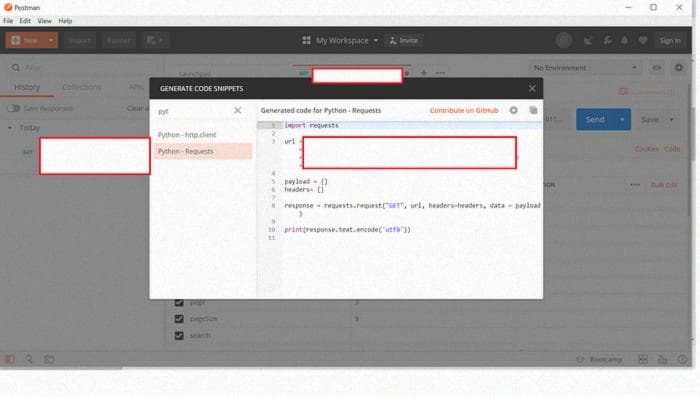This screenshot has width=700, height=397.
Task: Add a new request tab with plus
Action: pos(424,73)
